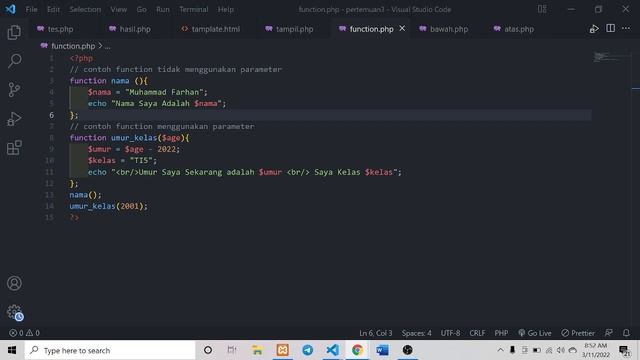Click line number 6 in gutter
The height and width of the screenshot is (360, 640).
click(x=51, y=115)
